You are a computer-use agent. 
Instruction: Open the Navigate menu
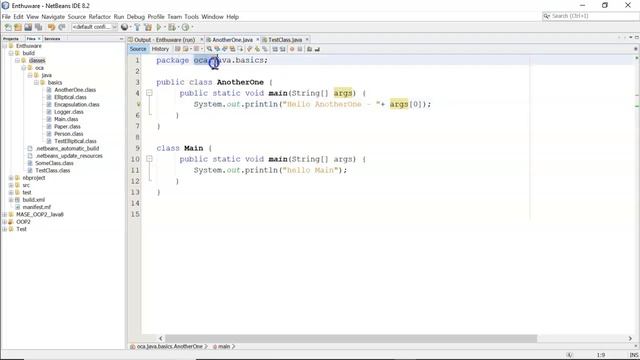(53, 17)
